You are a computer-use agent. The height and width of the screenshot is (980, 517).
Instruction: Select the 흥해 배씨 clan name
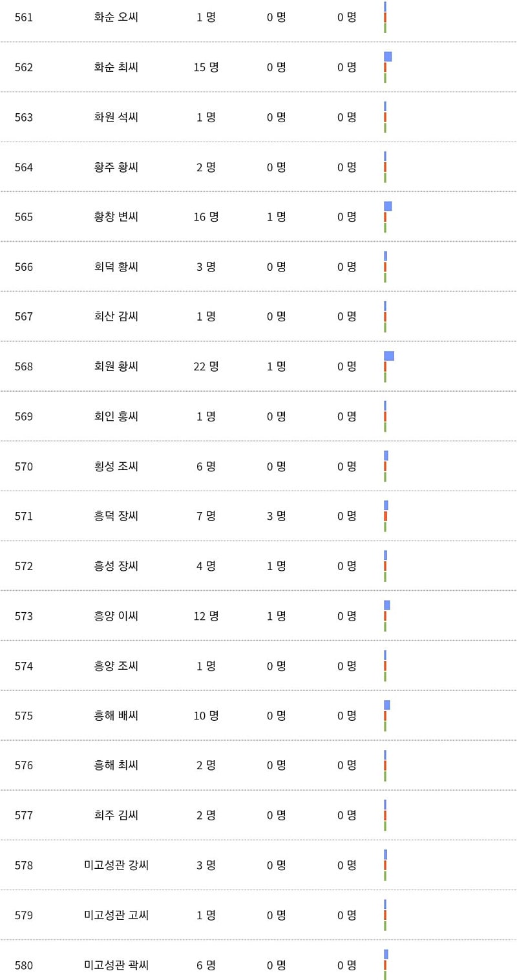[x=116, y=716]
